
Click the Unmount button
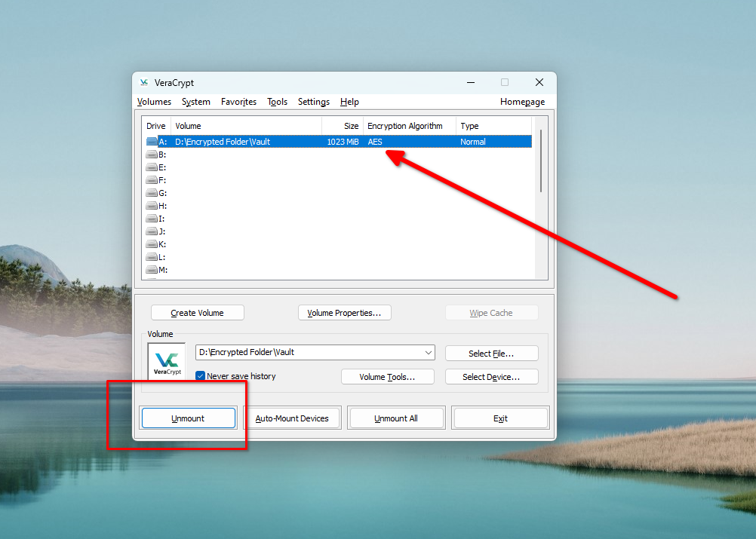pyautogui.click(x=189, y=418)
